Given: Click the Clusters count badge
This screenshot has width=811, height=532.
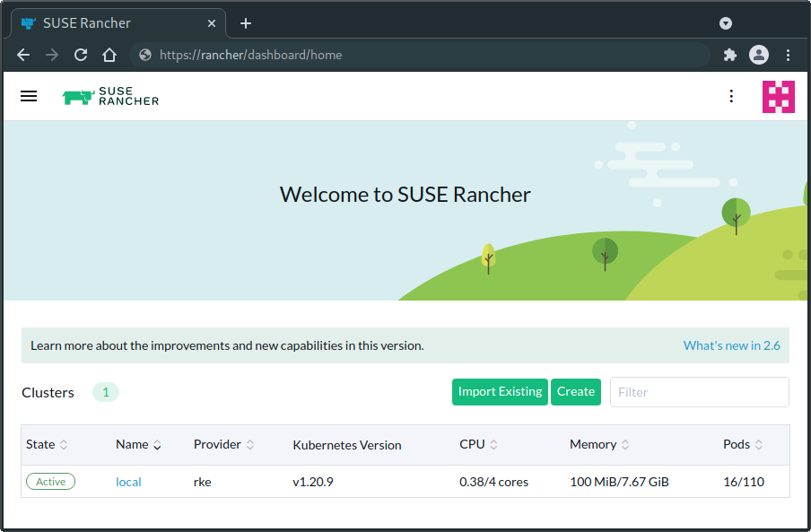Looking at the screenshot, I should point(106,392).
